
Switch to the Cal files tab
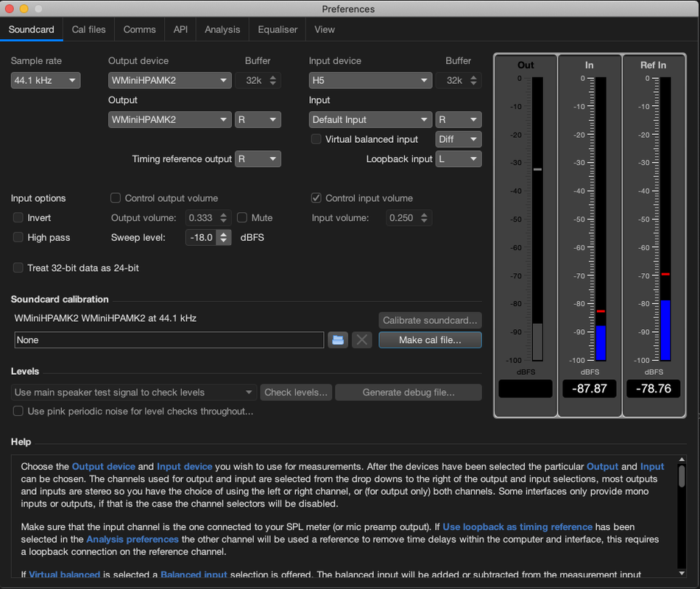coord(88,29)
